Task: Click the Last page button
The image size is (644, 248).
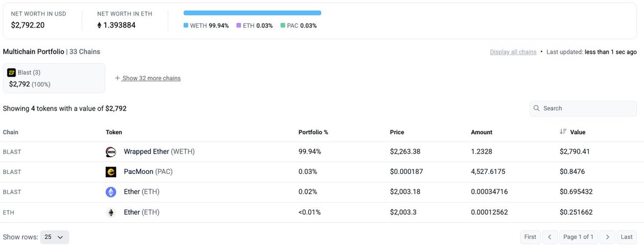Action: [x=627, y=237]
